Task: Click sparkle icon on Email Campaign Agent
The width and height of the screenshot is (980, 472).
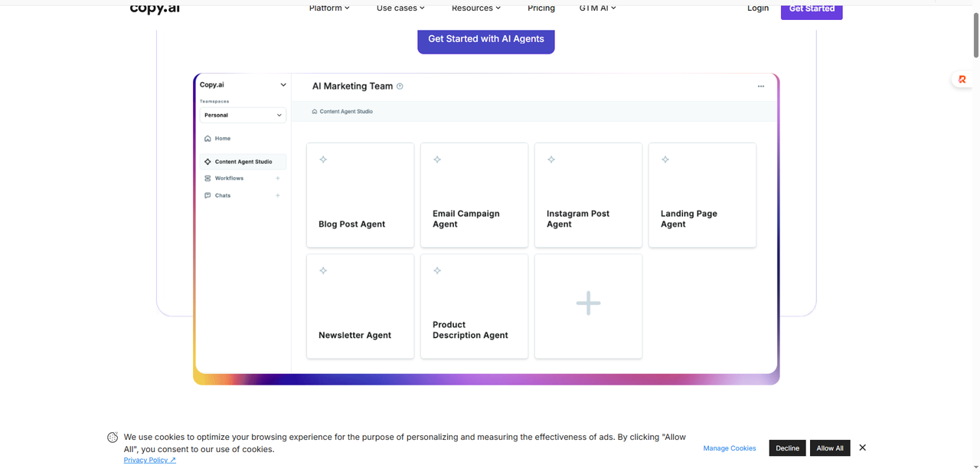Action: (437, 159)
